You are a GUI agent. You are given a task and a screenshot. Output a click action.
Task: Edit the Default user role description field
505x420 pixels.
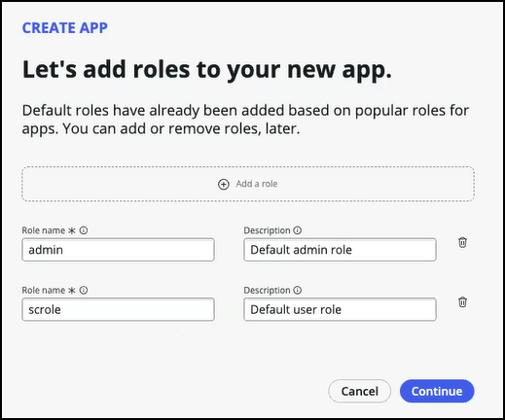340,309
